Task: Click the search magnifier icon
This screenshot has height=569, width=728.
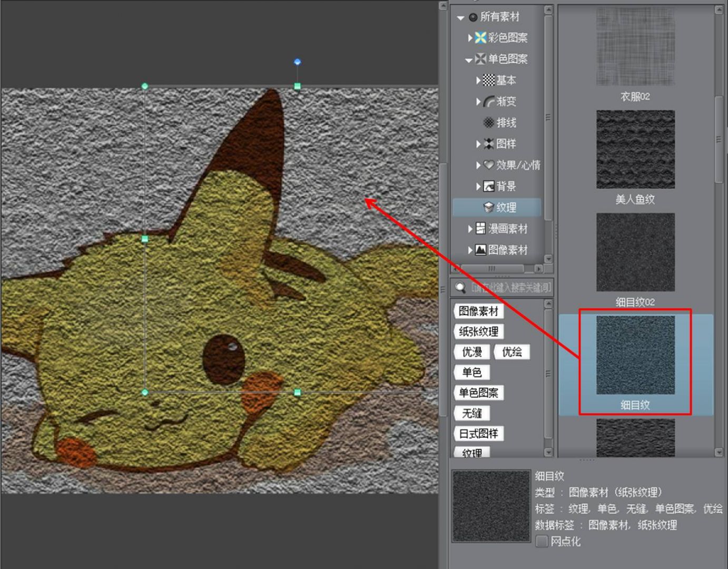Action: click(x=460, y=288)
